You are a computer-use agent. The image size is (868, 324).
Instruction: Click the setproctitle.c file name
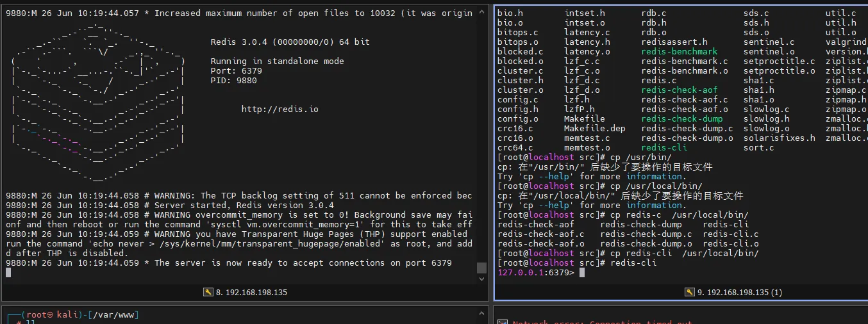coord(780,61)
